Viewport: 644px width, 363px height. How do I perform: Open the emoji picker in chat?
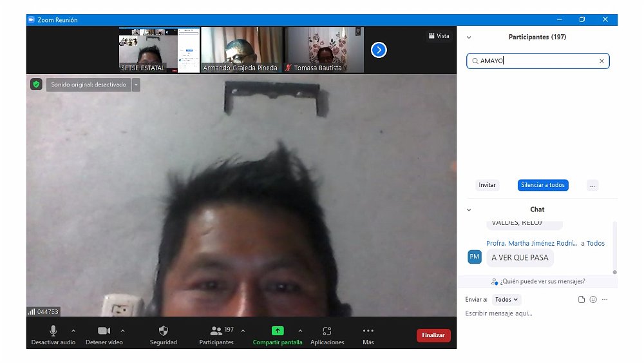pyautogui.click(x=593, y=300)
